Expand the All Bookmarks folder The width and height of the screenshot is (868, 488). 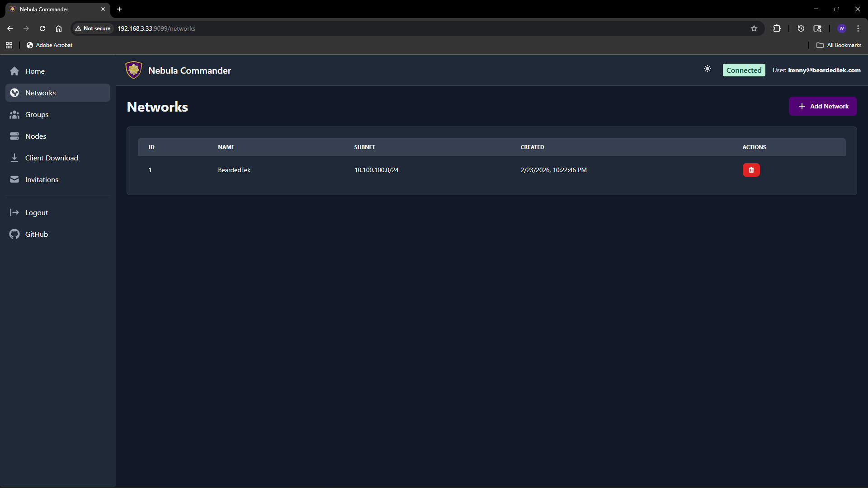[x=839, y=45]
